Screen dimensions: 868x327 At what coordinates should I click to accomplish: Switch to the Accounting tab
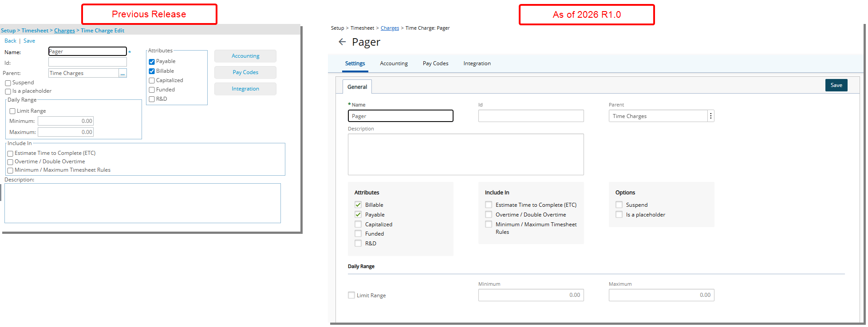coord(394,63)
